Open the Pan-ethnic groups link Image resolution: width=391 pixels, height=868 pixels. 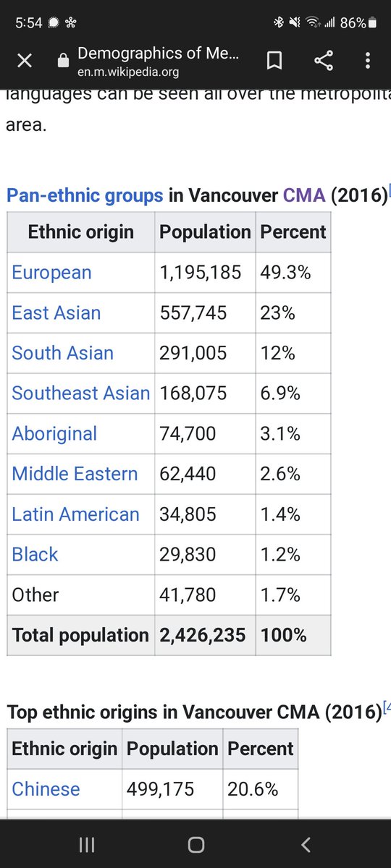(85, 195)
